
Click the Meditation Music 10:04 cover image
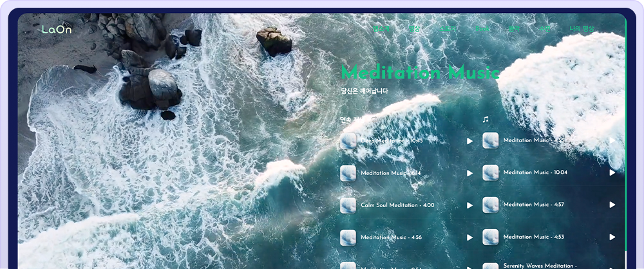491,172
